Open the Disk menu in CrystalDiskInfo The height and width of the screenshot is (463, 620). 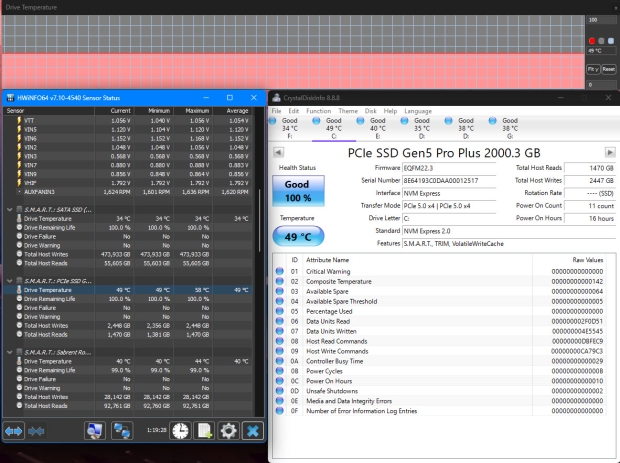pos(370,111)
